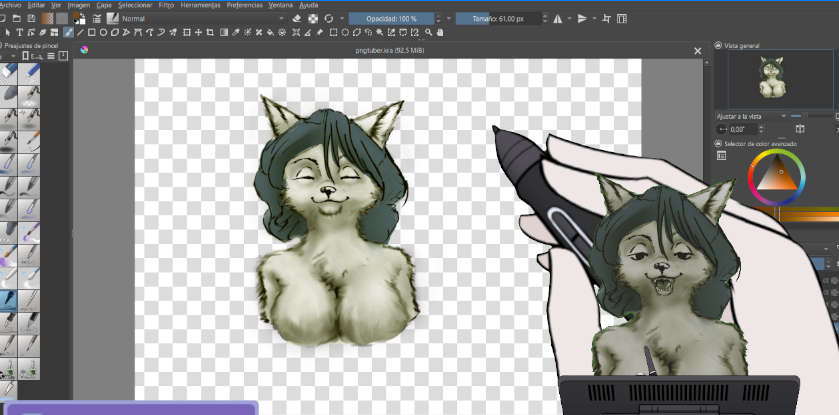
Task: Toggle preserve alpha checker button
Action: coord(314,19)
